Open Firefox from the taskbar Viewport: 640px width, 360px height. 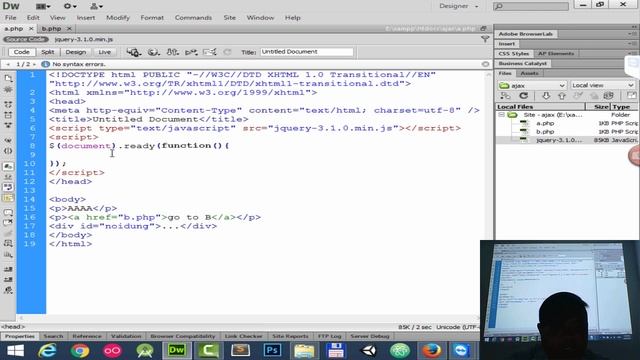click(x=431, y=351)
